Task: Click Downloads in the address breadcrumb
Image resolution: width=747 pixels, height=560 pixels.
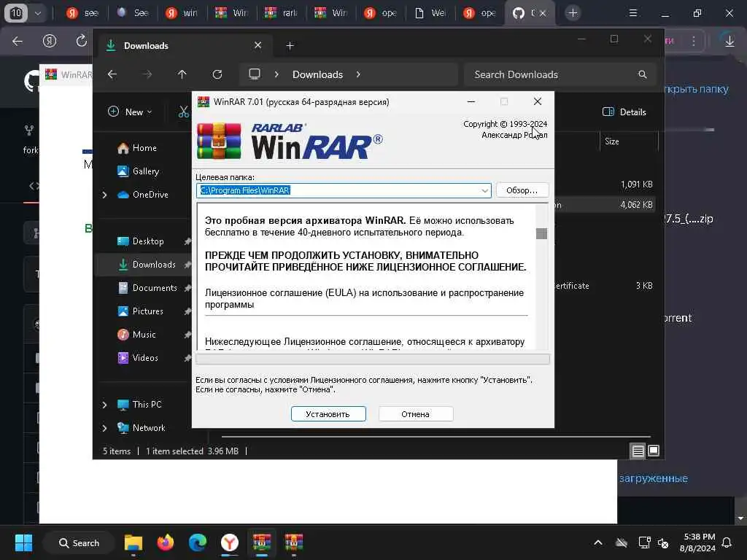Action: [318, 74]
